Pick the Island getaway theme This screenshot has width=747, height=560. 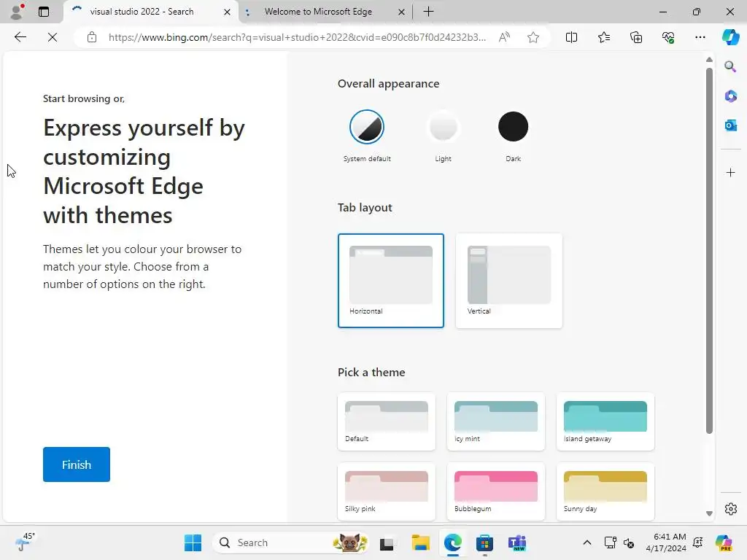pos(605,421)
